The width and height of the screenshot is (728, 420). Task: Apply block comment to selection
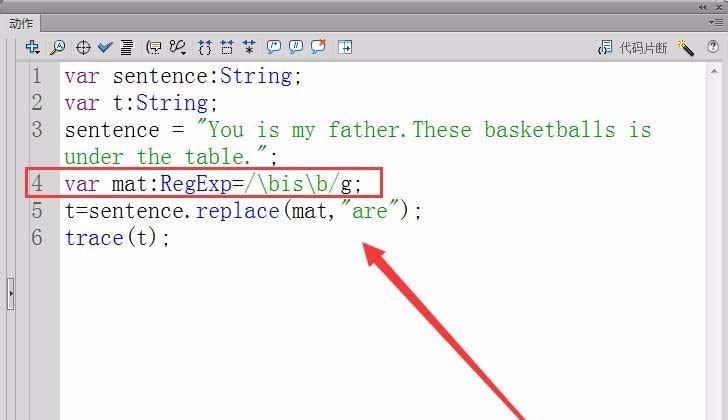[x=274, y=47]
